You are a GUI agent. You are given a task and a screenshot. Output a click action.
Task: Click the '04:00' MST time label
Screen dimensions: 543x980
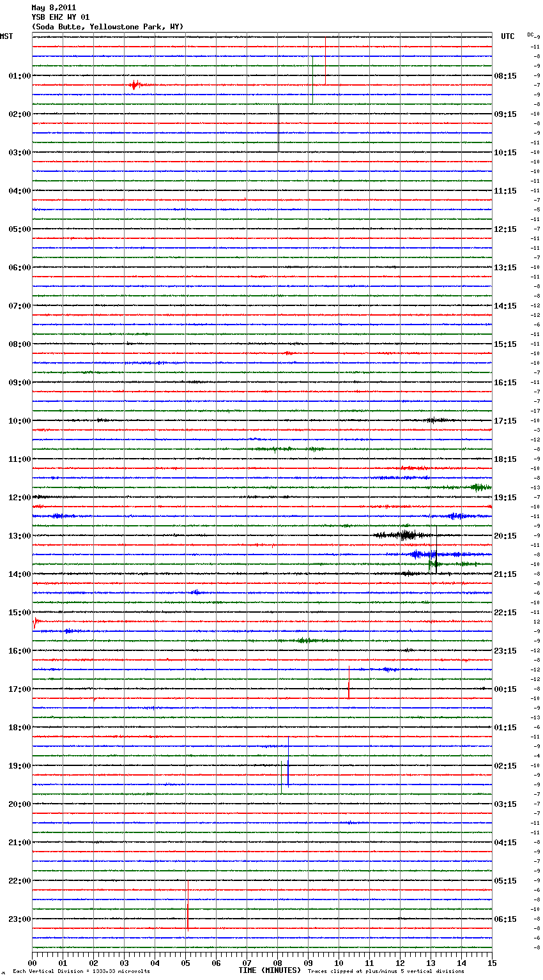click(20, 190)
